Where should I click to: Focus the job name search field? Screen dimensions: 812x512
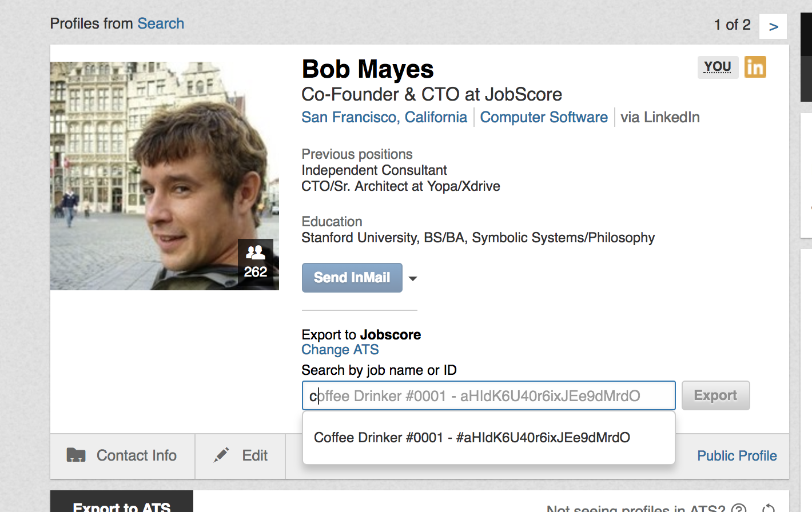(x=488, y=395)
